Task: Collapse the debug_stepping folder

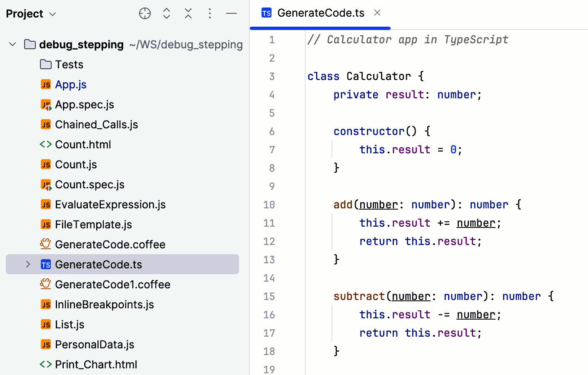Action: 12,45
